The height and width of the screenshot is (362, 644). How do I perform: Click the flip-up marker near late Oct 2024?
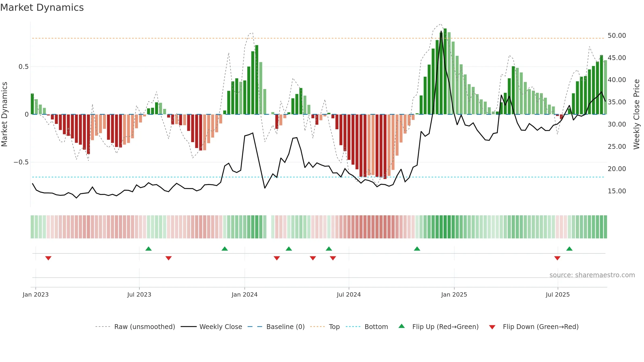tap(417, 249)
